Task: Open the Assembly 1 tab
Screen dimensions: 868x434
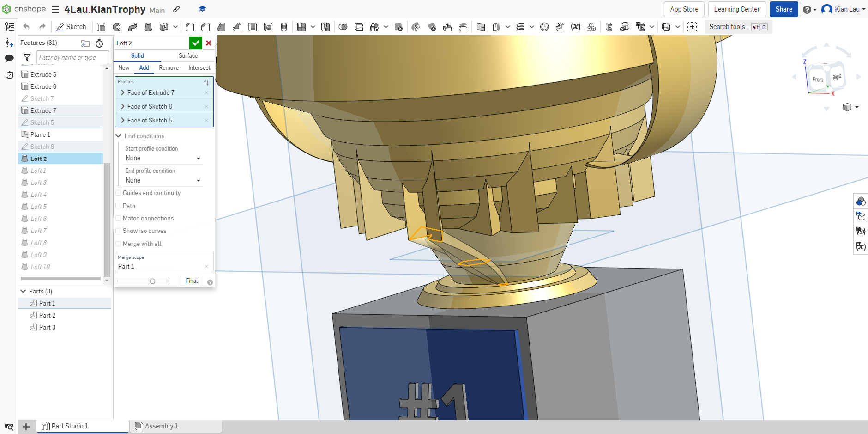Action: (176, 426)
